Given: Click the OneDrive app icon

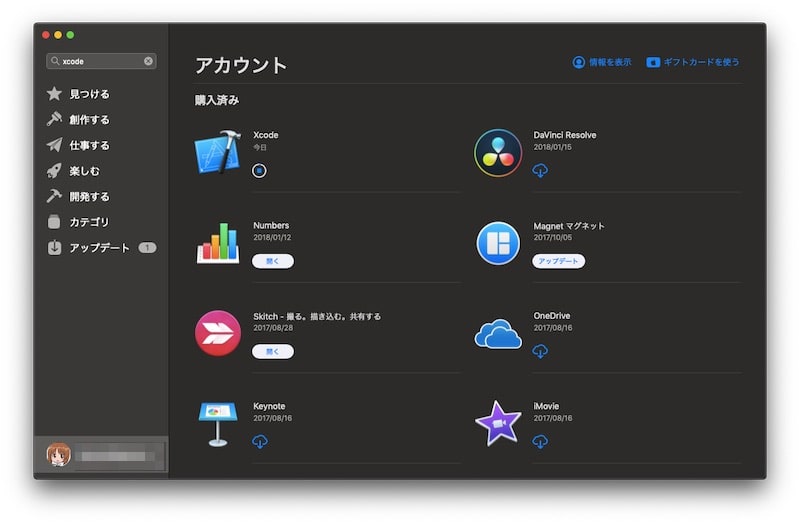Looking at the screenshot, I should 498,334.
